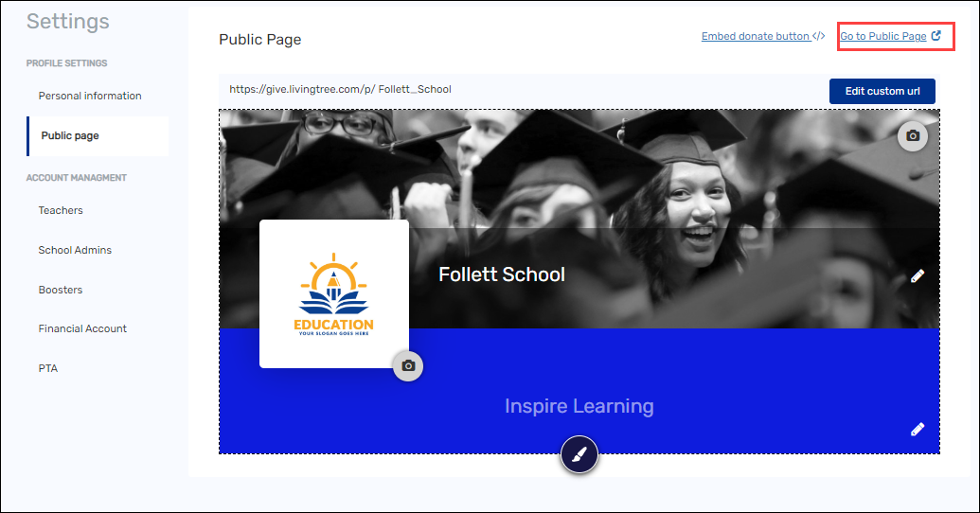Viewport: 980px width, 513px height.
Task: Open the Teachers section
Action: click(61, 210)
